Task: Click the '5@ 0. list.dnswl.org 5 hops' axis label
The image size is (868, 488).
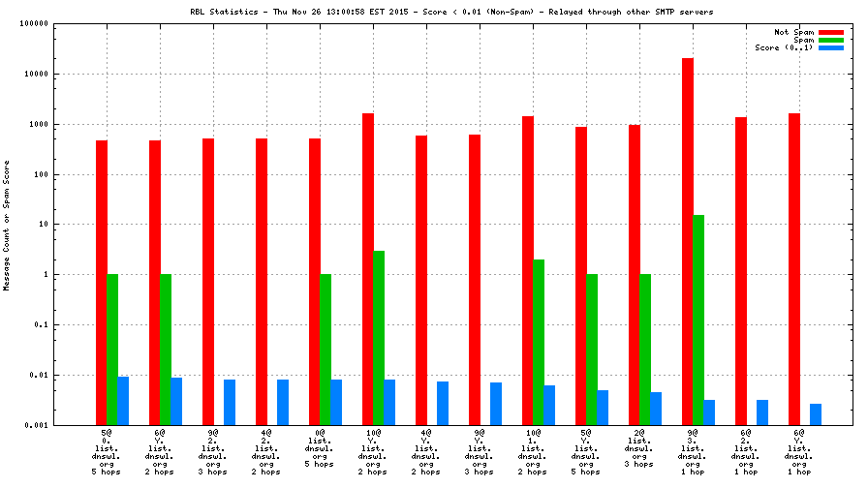Action: pyautogui.click(x=107, y=451)
